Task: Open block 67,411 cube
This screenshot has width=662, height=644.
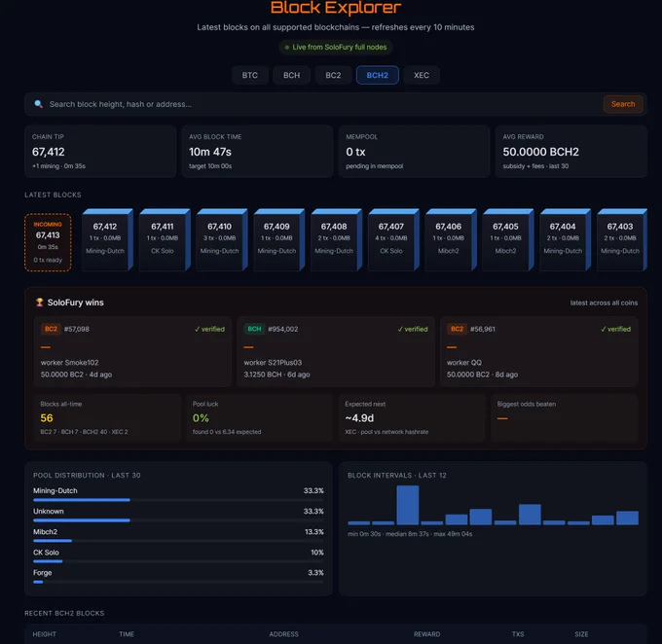Action: point(165,239)
